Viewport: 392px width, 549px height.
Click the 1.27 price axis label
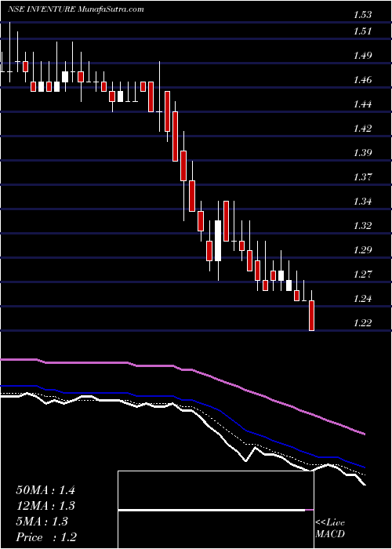362,274
